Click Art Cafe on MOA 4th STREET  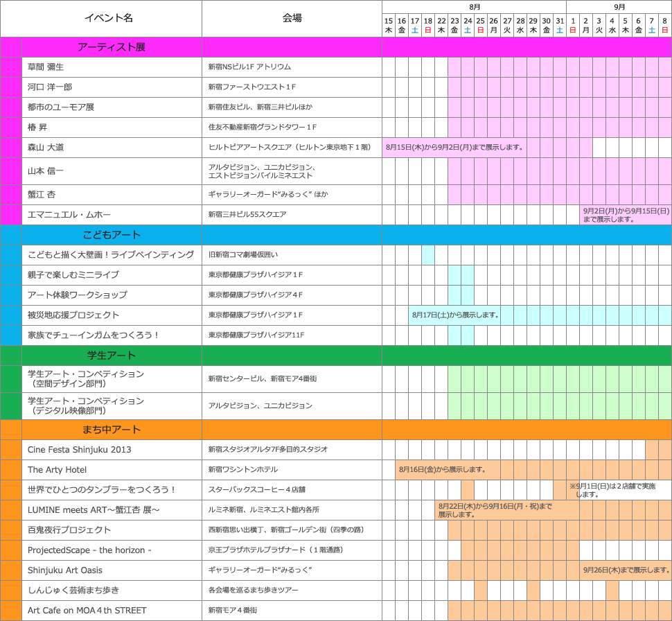click(87, 611)
